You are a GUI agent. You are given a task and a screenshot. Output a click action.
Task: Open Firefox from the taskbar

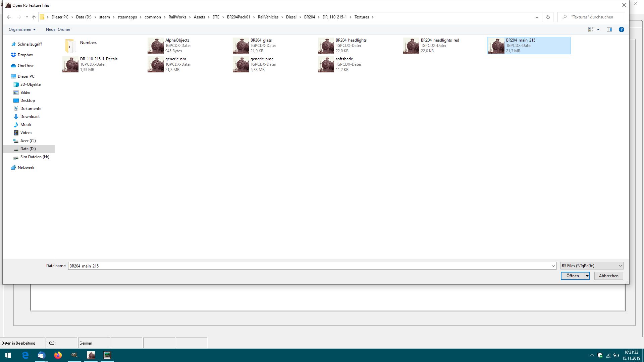point(58,355)
